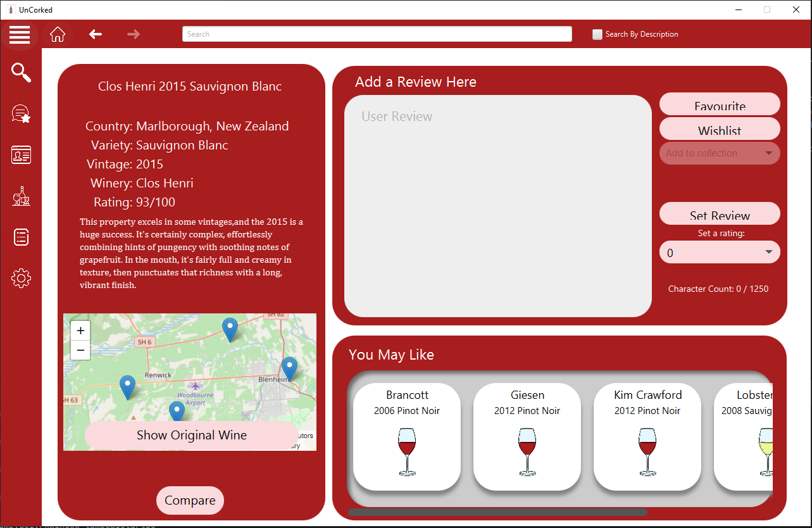Select the map pin above Show Original Wine

click(x=177, y=412)
